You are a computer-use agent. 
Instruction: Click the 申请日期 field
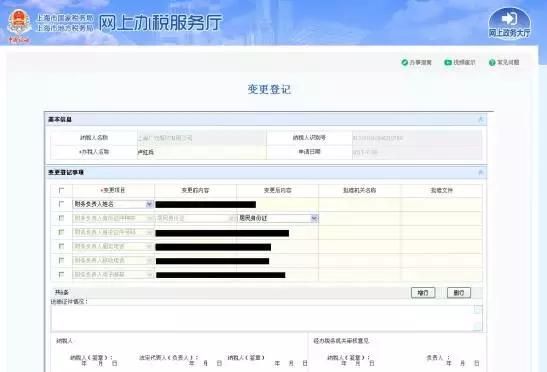click(x=417, y=152)
